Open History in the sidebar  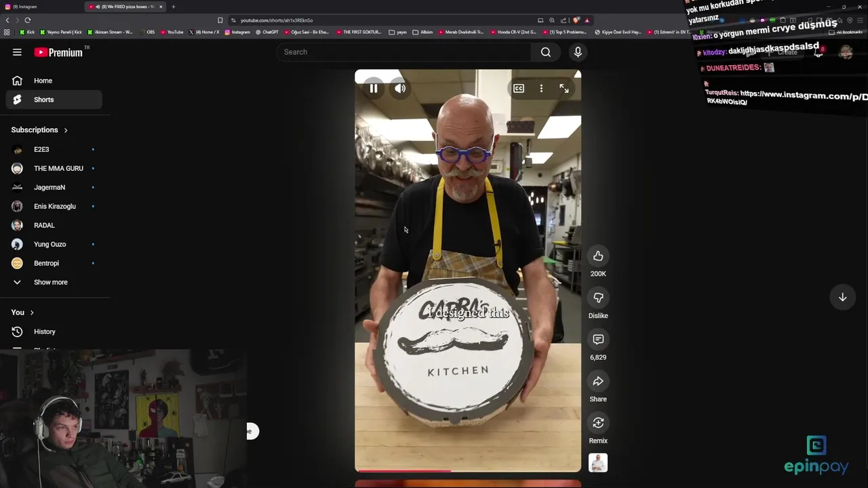(x=54, y=331)
